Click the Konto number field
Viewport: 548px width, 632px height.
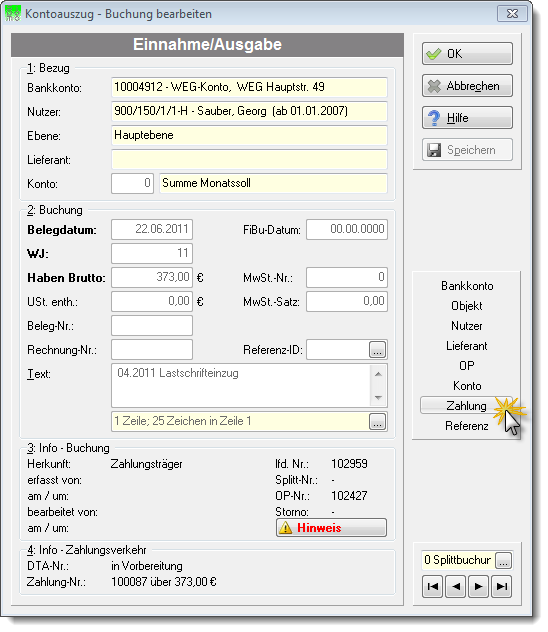(x=132, y=183)
